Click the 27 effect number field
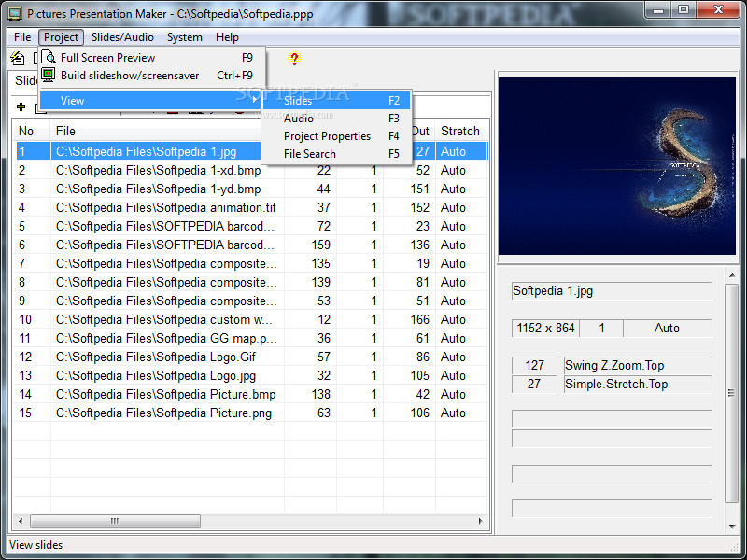The width and height of the screenshot is (747, 560). 534,384
